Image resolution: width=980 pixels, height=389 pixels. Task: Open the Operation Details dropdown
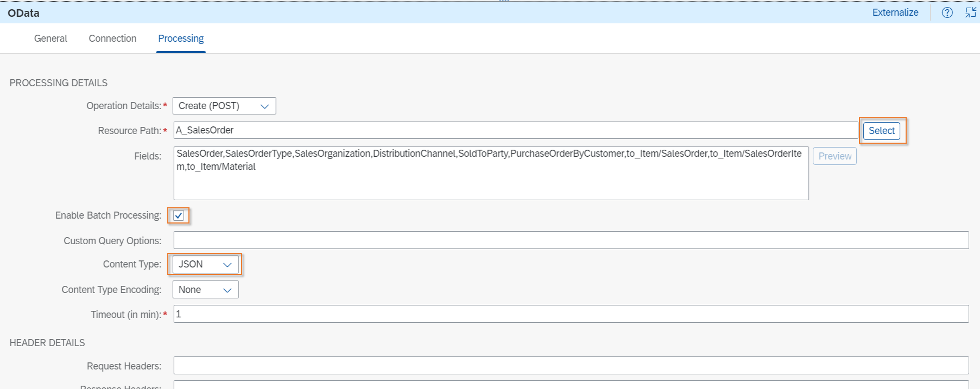click(x=224, y=106)
